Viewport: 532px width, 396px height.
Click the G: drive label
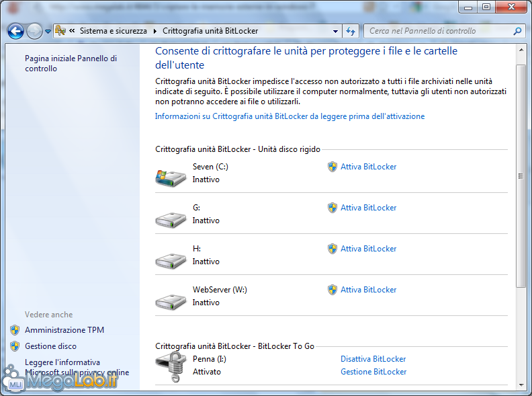pyautogui.click(x=196, y=208)
